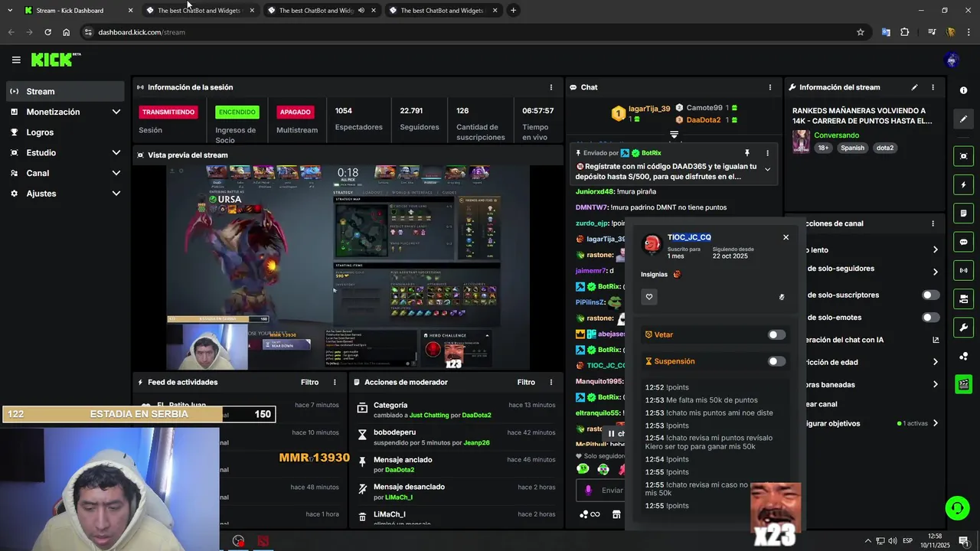Click the pin icon on the BotRix message
980x551 pixels.
(x=747, y=153)
